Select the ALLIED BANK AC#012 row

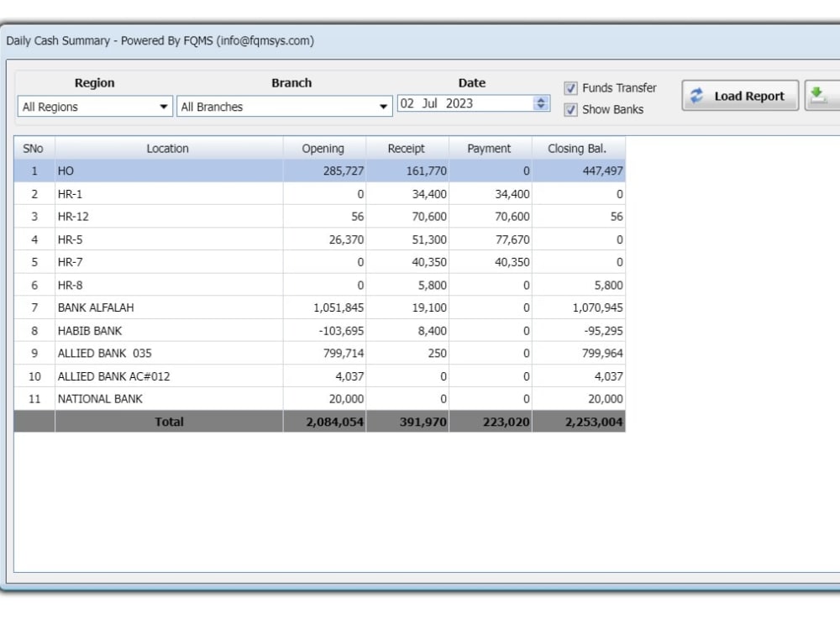[320, 376]
